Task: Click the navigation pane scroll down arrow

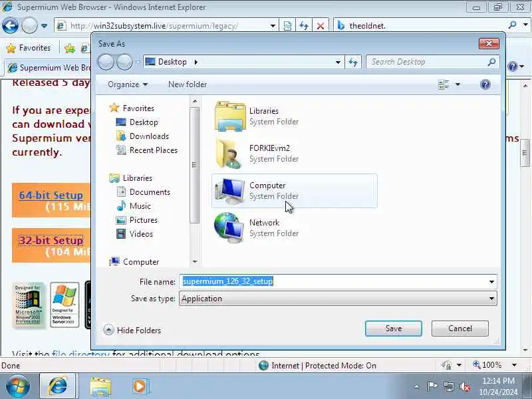Action: point(194,261)
